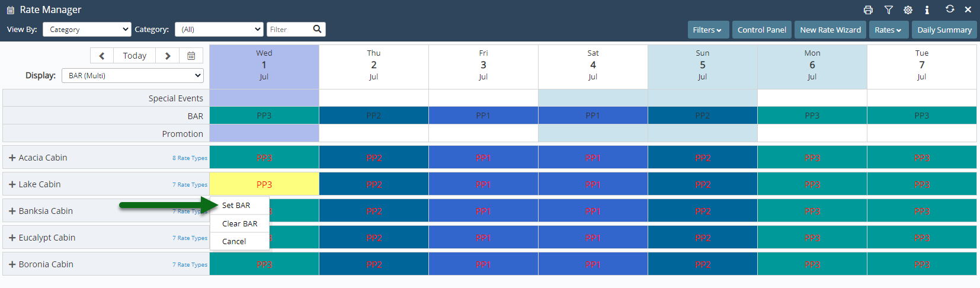980x288 pixels.
Task: Launch the New Rate Wizard
Action: coord(830,30)
